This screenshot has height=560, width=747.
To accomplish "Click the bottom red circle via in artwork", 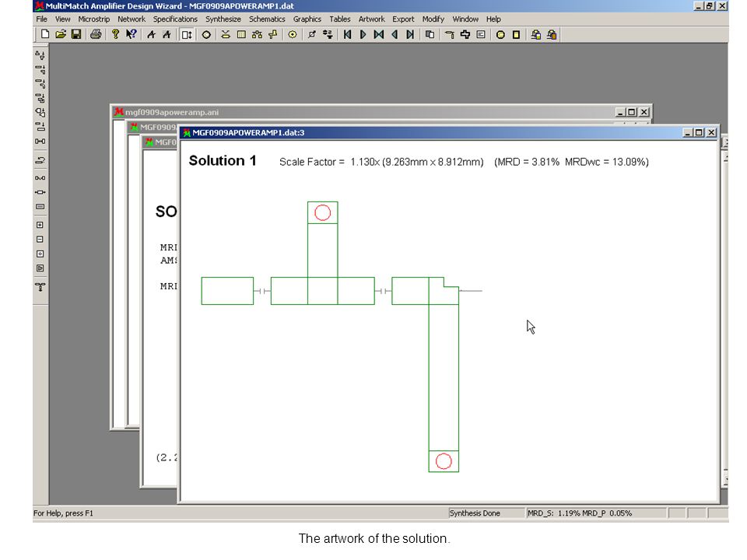I will point(444,461).
